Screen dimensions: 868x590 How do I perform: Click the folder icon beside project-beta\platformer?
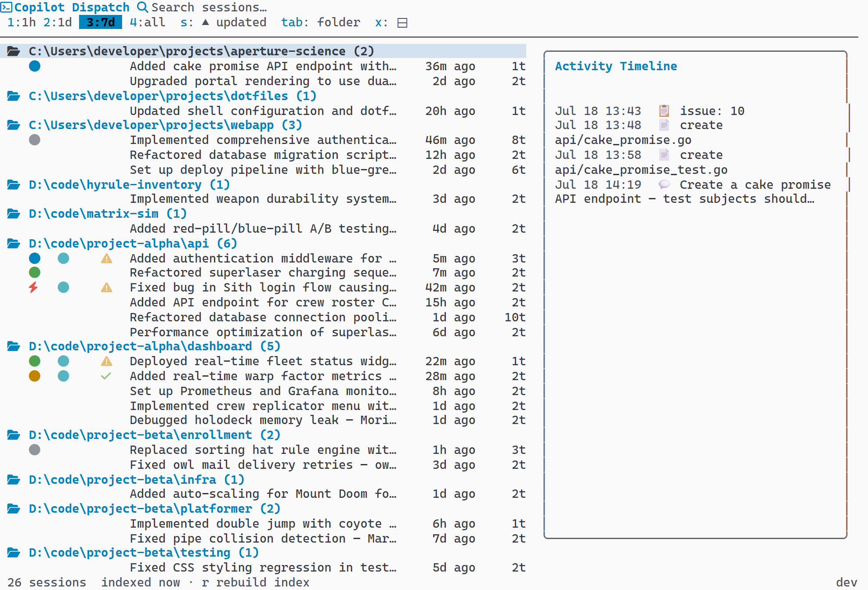[14, 509]
